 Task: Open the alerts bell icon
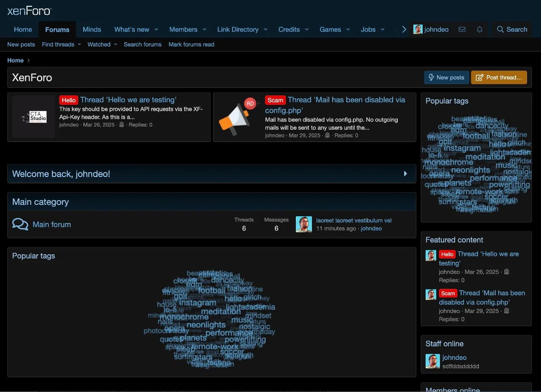point(479,30)
